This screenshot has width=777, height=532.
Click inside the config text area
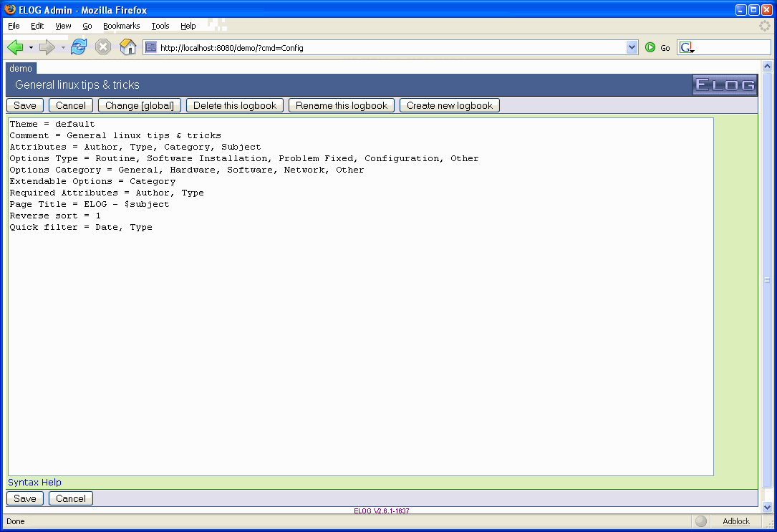361,296
